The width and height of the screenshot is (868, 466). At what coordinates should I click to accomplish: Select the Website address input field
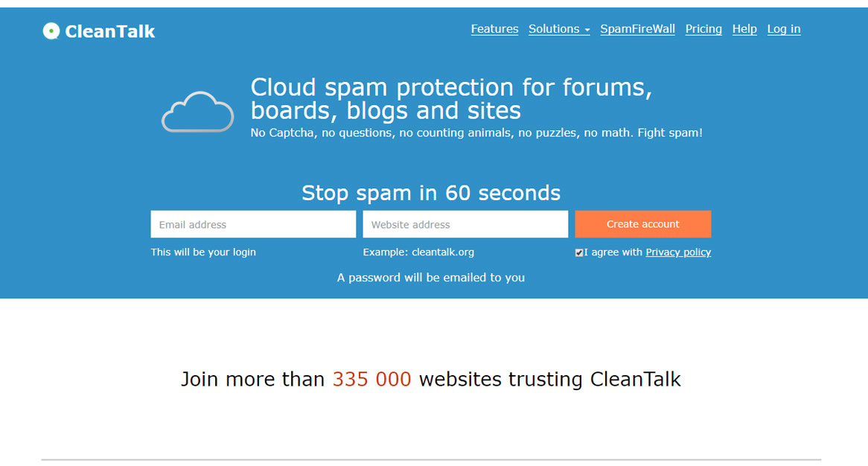465,224
